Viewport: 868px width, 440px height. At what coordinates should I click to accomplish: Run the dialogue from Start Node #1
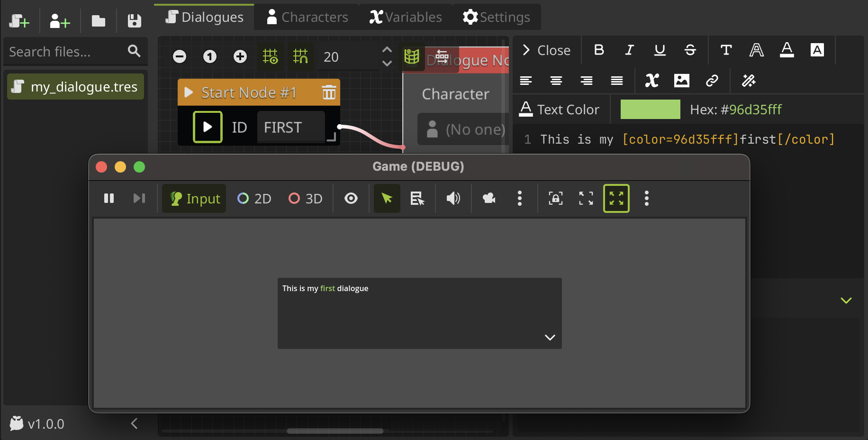[208, 127]
